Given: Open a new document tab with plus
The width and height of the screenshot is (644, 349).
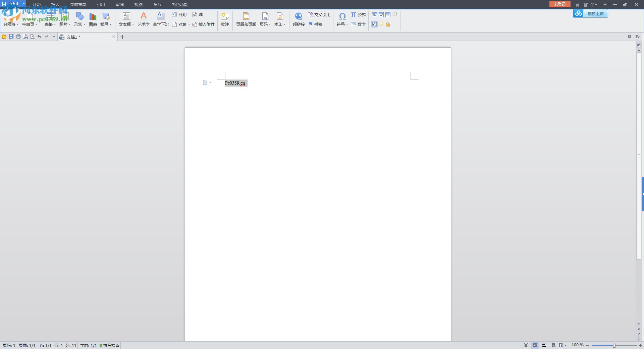Looking at the screenshot, I should tap(122, 37).
